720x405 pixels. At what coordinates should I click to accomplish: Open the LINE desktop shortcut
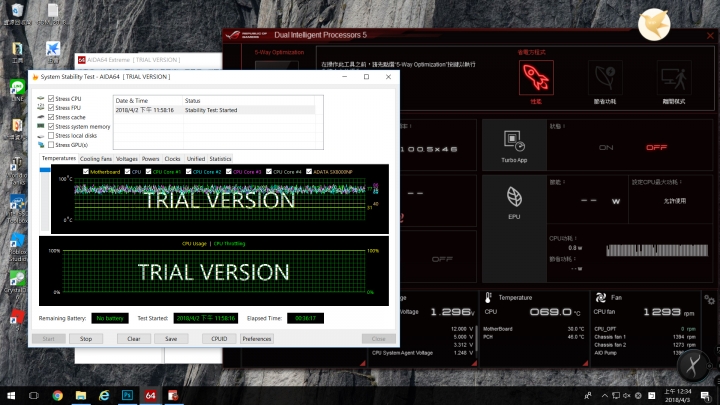click(x=17, y=90)
